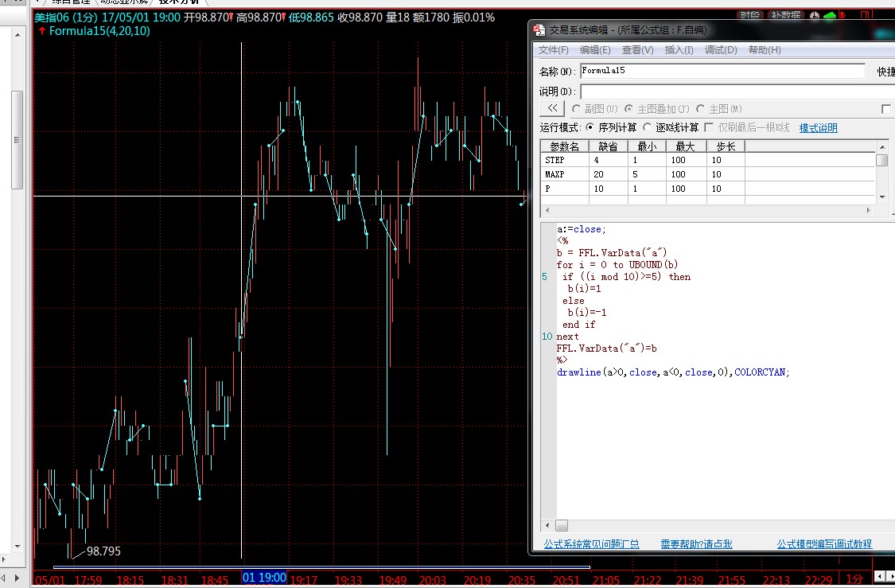895x588 pixels.
Task: Toggle the 仅刷最后一根K线 checkbox
Action: [x=709, y=127]
